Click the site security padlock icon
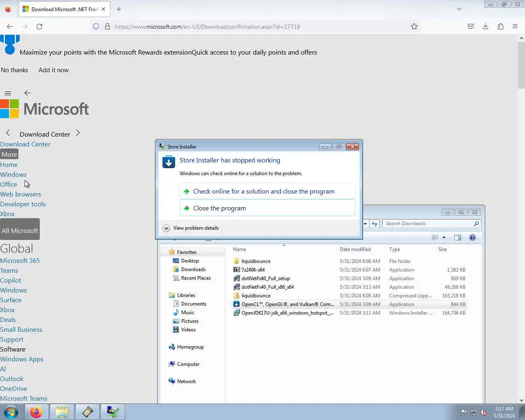The width and height of the screenshot is (525, 420). (x=107, y=26)
